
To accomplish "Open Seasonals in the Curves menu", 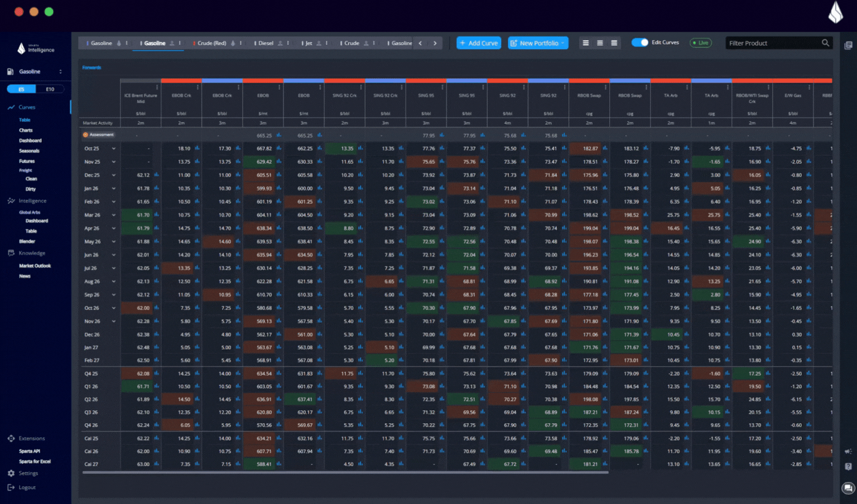I will (29, 151).
